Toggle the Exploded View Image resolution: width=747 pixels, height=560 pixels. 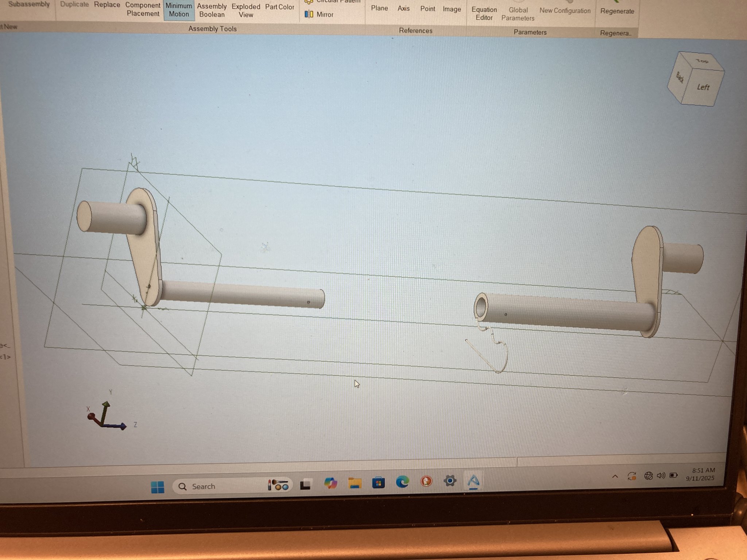246,11
